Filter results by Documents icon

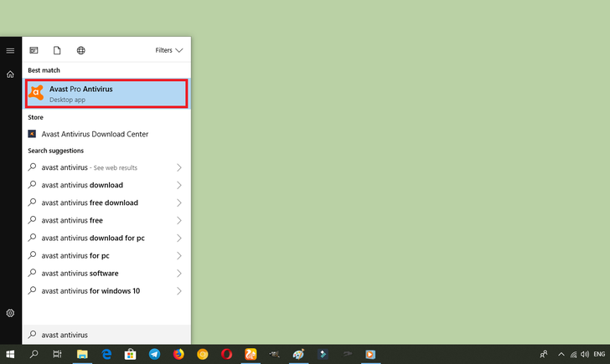pyautogui.click(x=57, y=50)
